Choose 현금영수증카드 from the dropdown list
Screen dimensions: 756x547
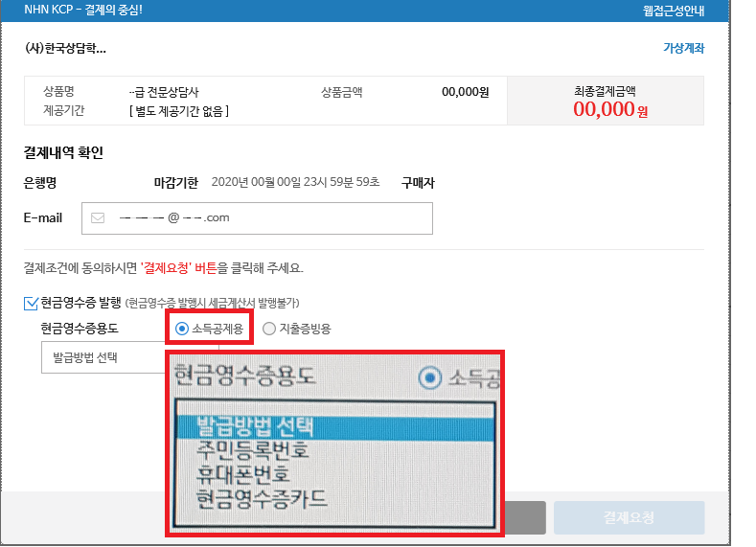[261, 498]
